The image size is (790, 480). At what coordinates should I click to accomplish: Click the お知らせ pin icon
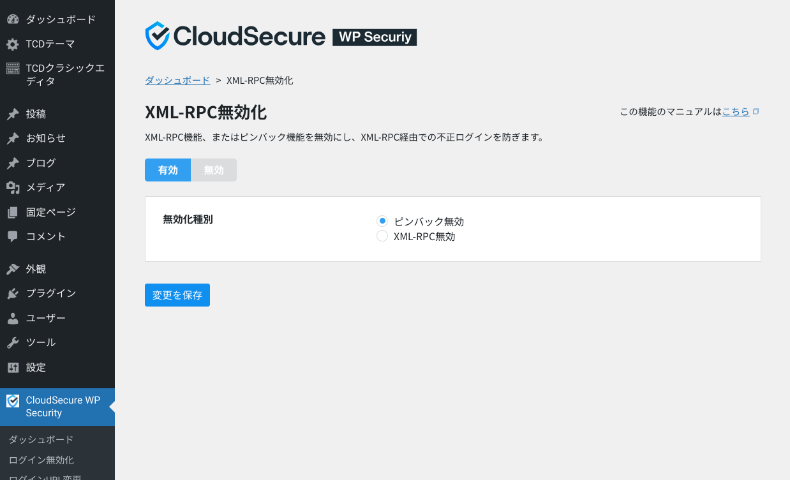tap(13, 138)
